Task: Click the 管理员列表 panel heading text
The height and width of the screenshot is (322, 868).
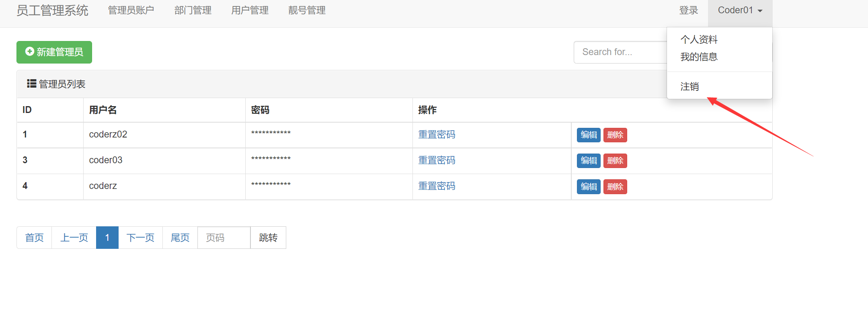Action: coord(62,84)
